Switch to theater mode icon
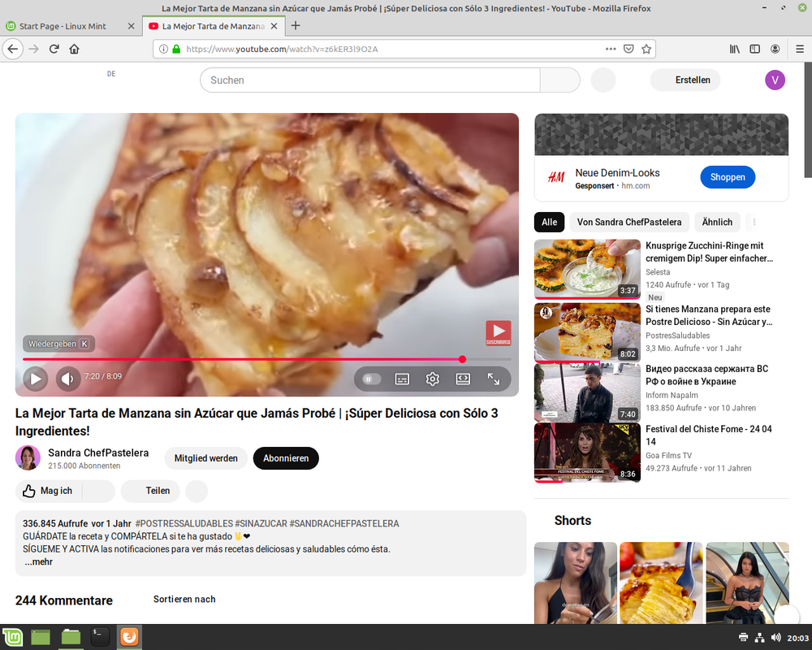812x650 pixels. (463, 379)
